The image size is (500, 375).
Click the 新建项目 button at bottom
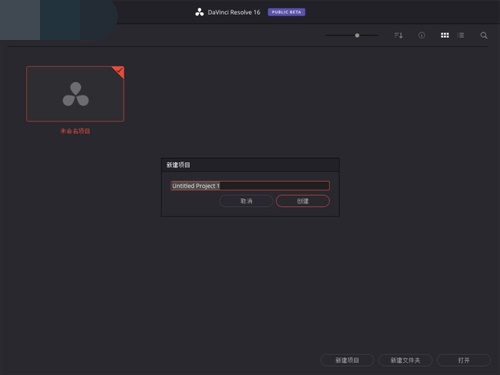click(x=347, y=360)
